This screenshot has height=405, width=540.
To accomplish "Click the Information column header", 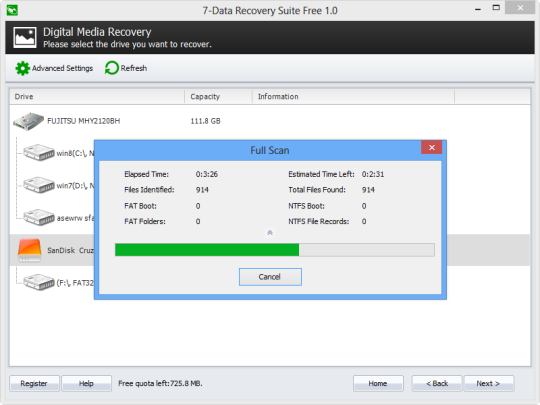I will click(x=354, y=97).
